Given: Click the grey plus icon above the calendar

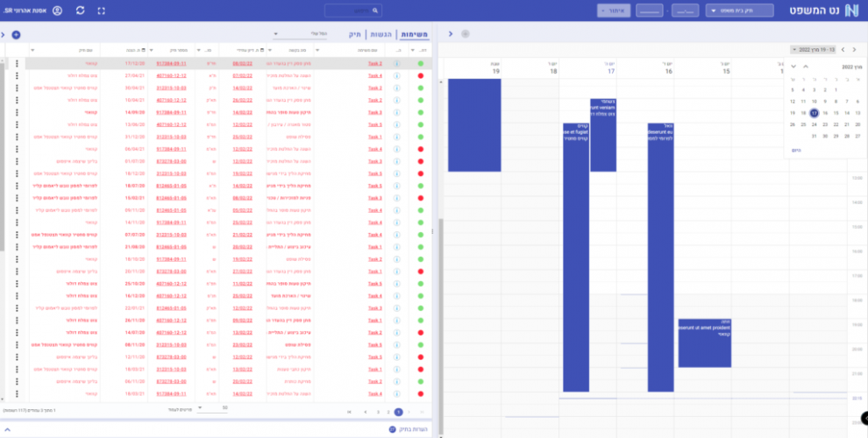Looking at the screenshot, I should (465, 34).
